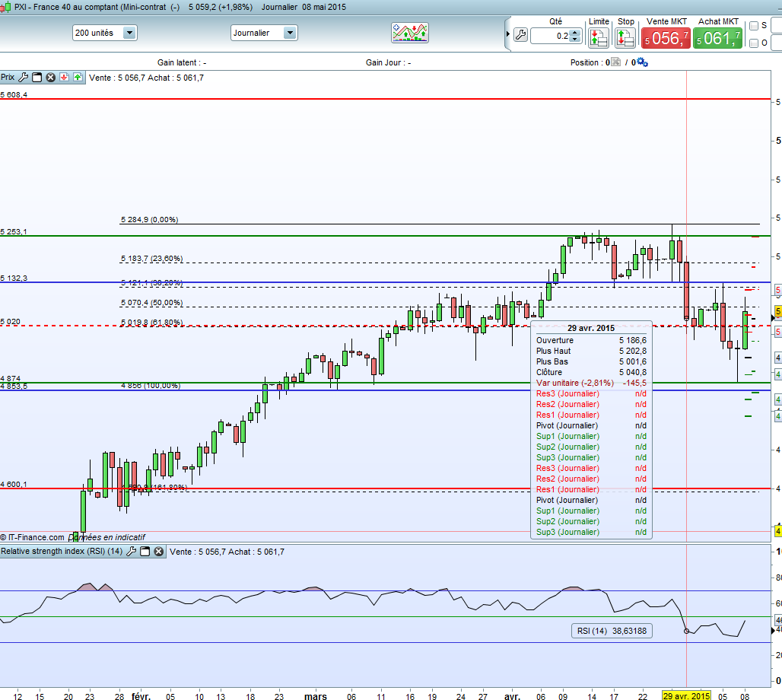The width and height of the screenshot is (782, 700).
Task: Increase quantity with the up stepper
Action: (575, 33)
